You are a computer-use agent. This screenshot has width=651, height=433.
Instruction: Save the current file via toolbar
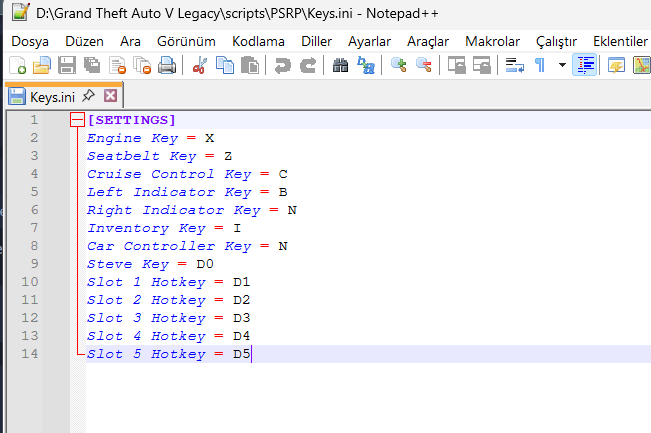[66, 65]
